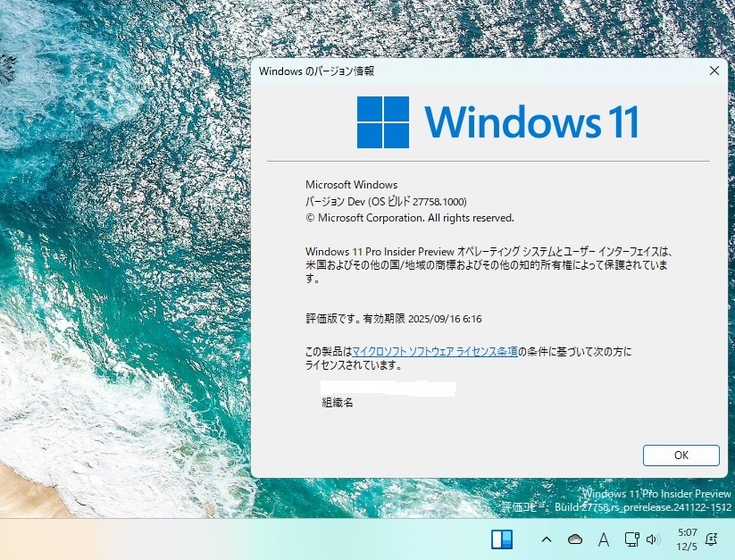Close the Windows のバージョン情報 dialog
The image size is (735, 560).
click(714, 71)
